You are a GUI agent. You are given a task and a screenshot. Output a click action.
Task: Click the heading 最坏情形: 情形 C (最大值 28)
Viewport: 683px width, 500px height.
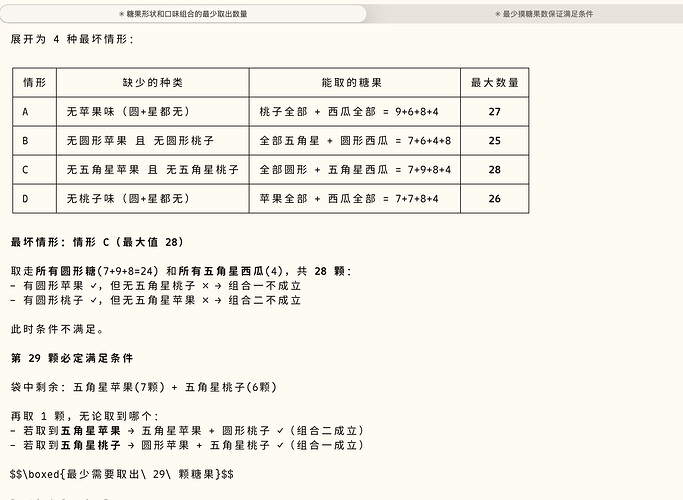[x=98, y=242]
